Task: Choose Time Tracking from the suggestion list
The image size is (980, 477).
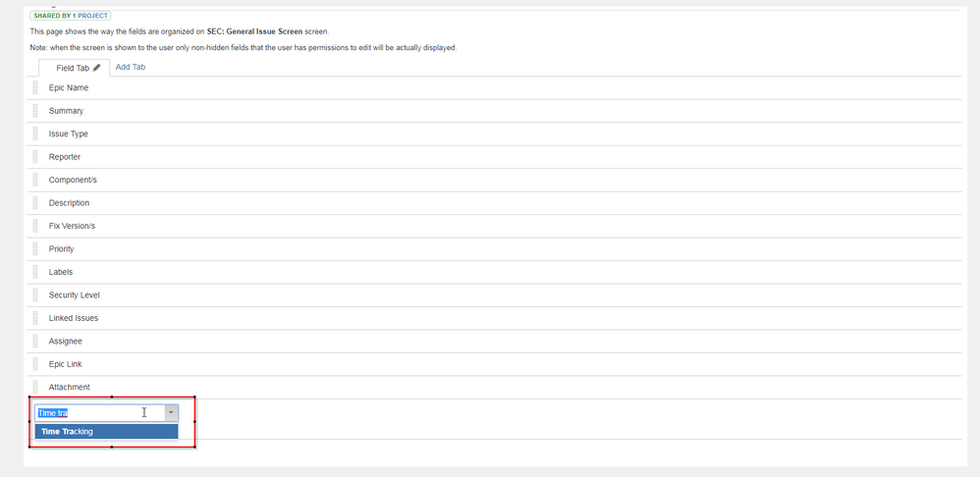Action: pos(106,432)
